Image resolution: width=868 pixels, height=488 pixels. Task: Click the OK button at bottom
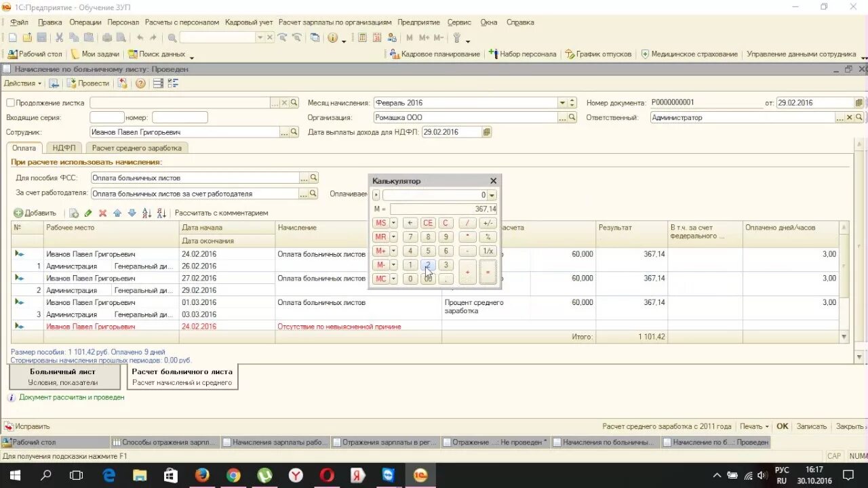(x=782, y=426)
